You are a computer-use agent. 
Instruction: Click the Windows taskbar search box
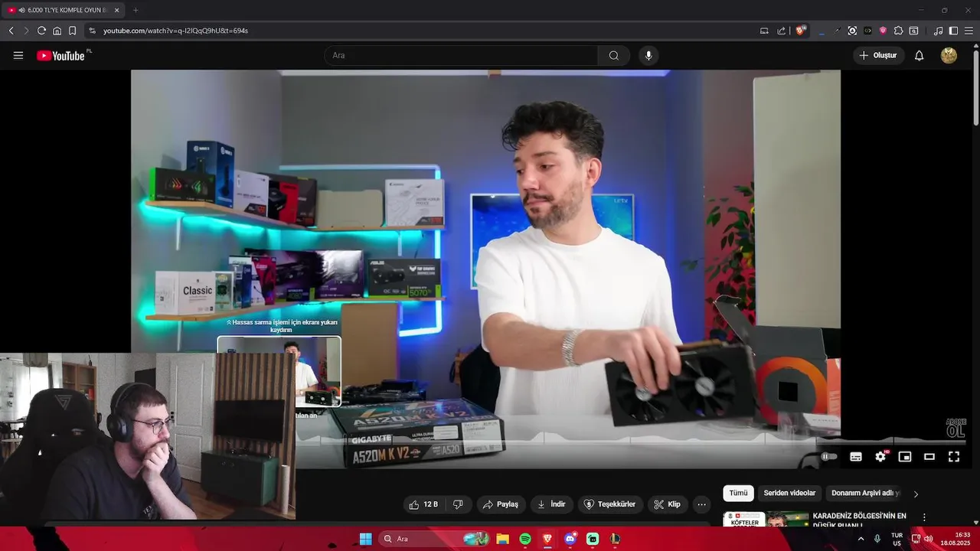point(435,539)
